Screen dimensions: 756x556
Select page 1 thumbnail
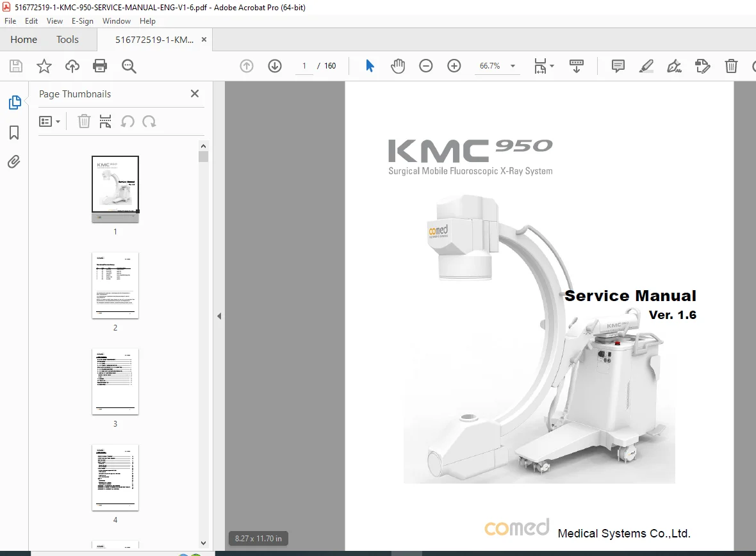click(115, 189)
